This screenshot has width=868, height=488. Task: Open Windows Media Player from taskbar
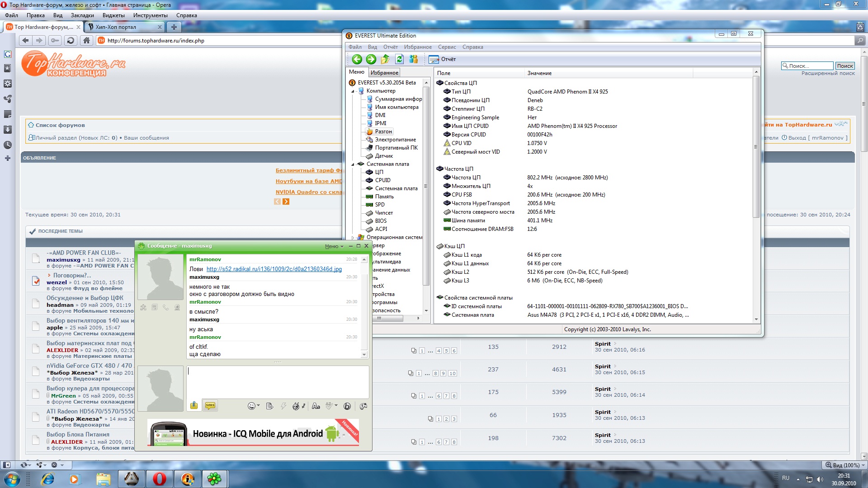[74, 479]
